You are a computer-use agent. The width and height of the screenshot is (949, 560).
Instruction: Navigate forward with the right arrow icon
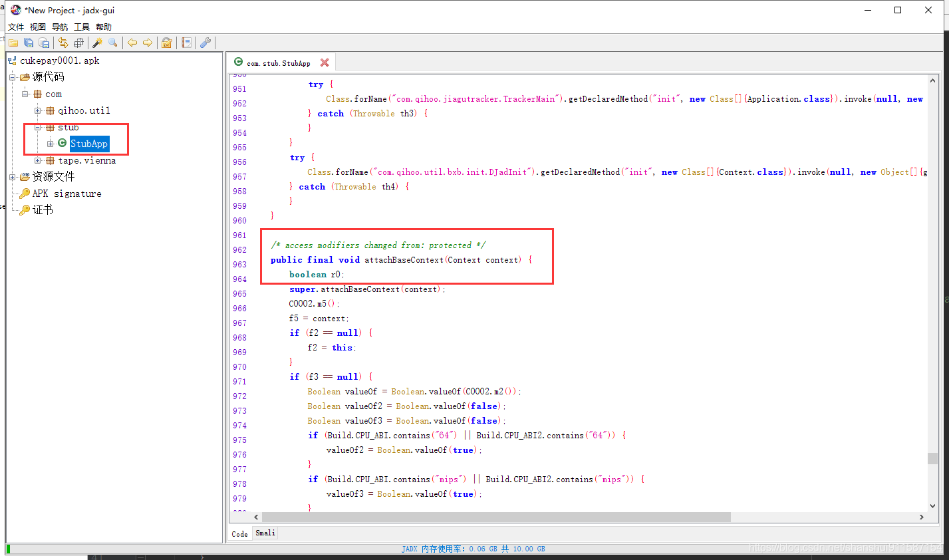point(148,43)
